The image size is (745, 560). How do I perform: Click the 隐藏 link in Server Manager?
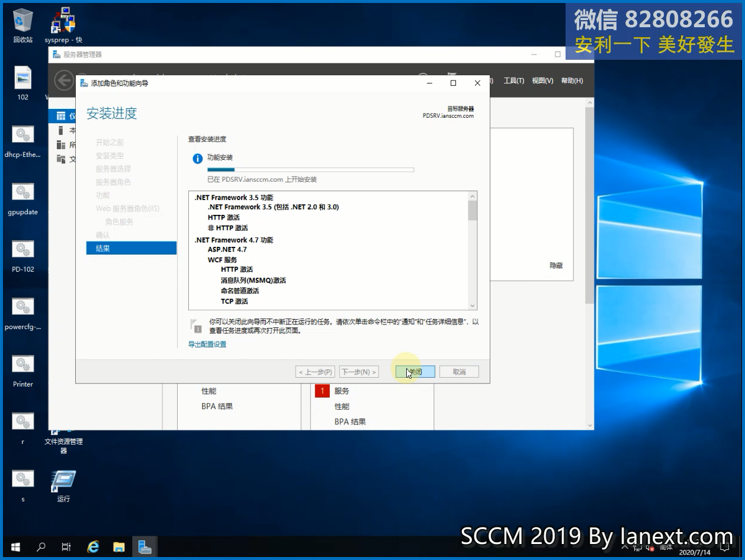click(556, 266)
